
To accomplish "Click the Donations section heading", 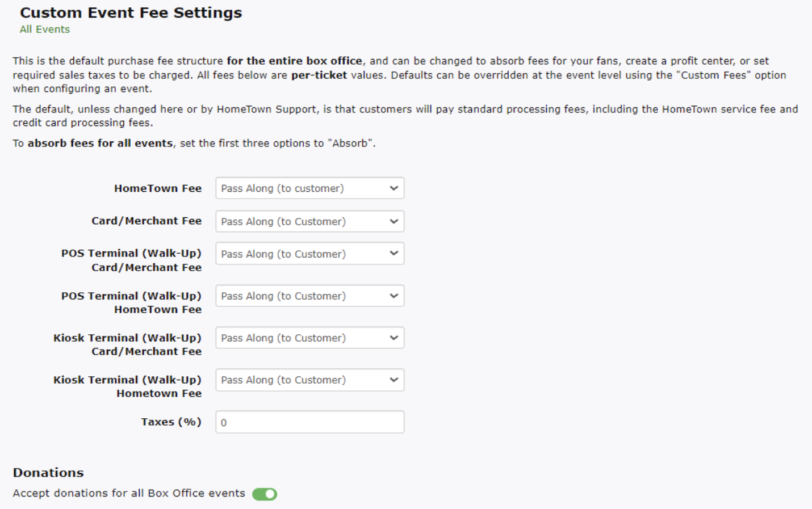I will [x=48, y=473].
